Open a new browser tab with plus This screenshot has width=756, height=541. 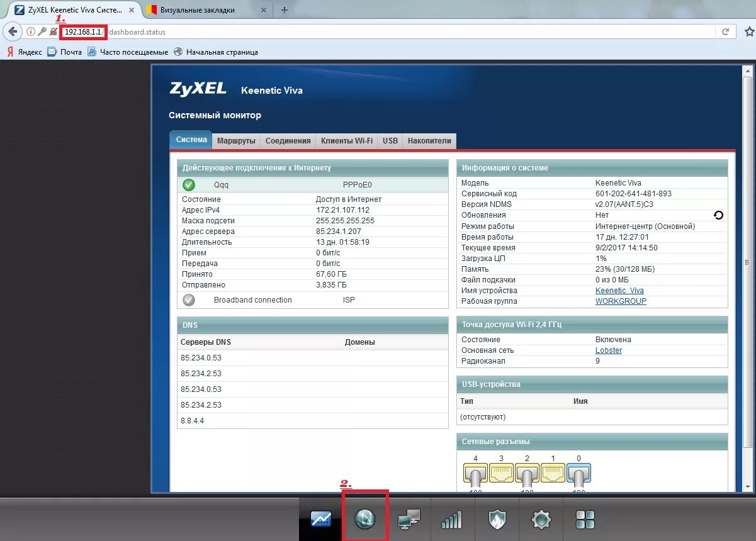pyautogui.click(x=285, y=9)
